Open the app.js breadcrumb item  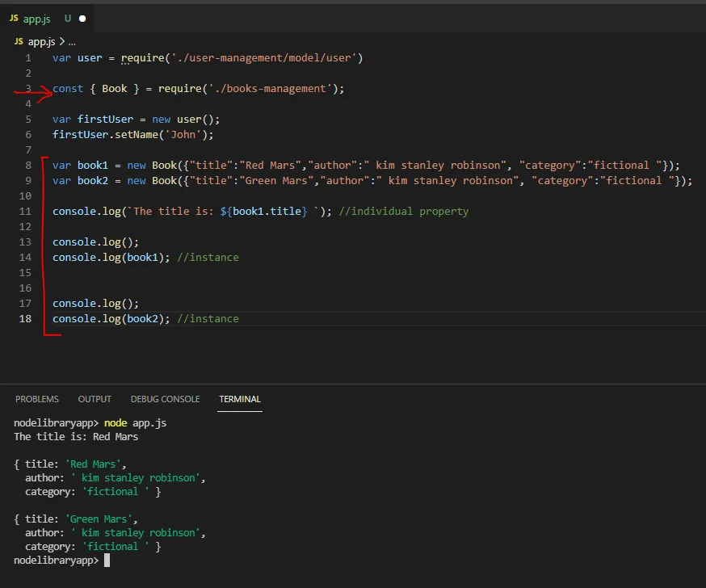42,41
